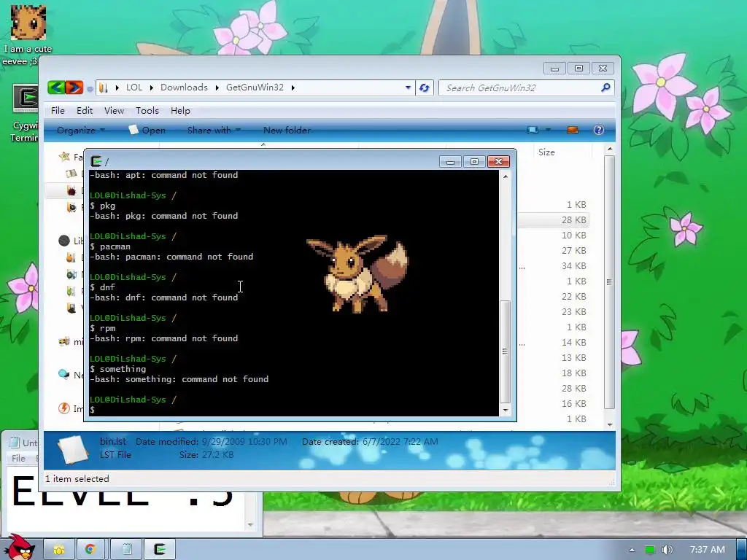Click the New folder button
The image size is (747, 560).
287,130
